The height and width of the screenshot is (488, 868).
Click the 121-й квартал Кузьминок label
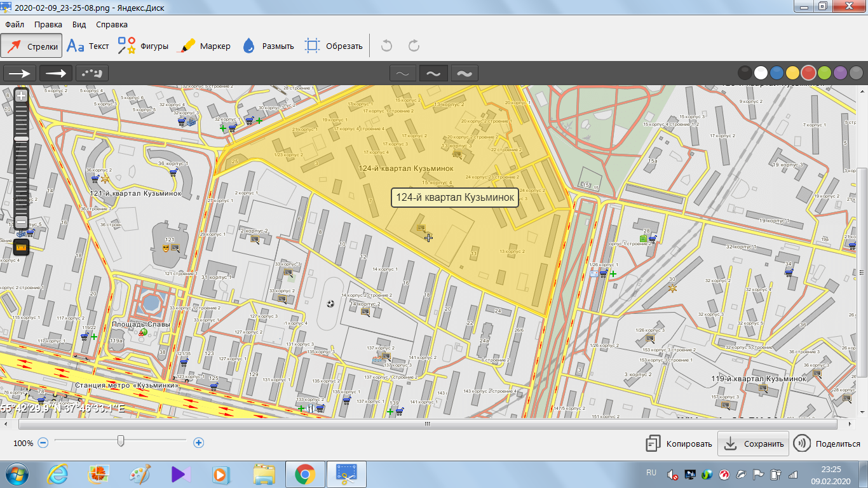[x=135, y=193]
